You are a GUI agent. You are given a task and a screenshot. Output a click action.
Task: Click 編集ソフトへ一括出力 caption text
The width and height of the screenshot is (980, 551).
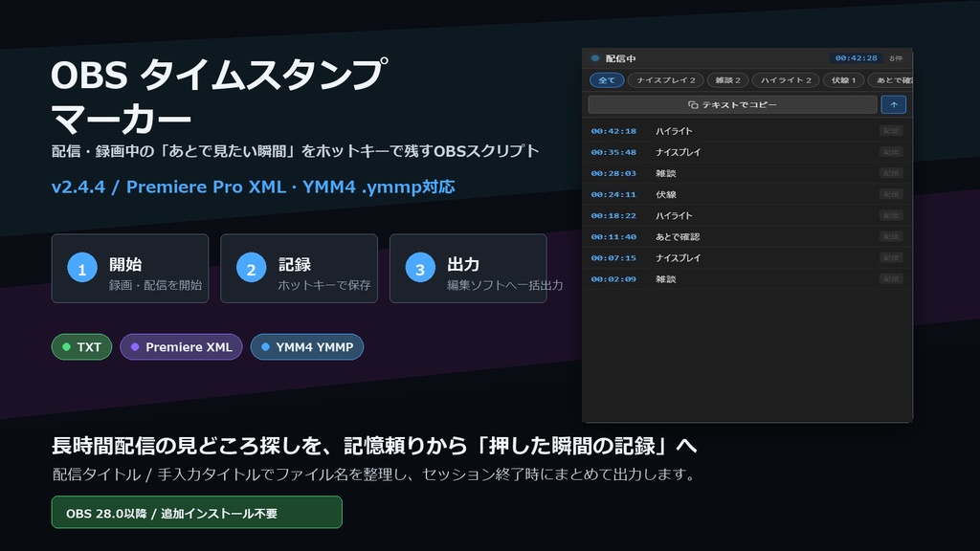click(x=505, y=285)
